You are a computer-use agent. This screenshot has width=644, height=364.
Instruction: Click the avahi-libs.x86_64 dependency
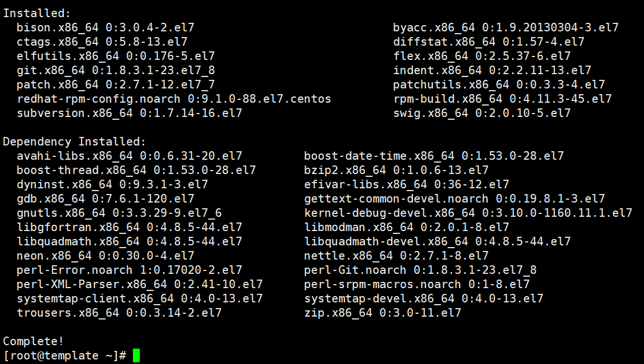coord(129,156)
